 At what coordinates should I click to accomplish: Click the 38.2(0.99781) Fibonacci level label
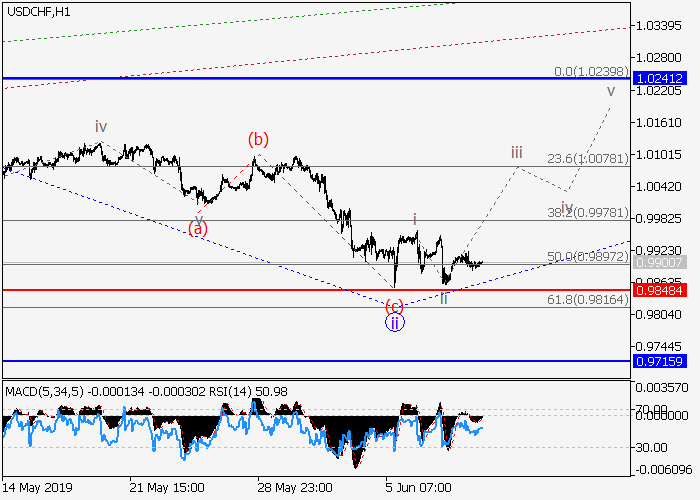(587, 212)
